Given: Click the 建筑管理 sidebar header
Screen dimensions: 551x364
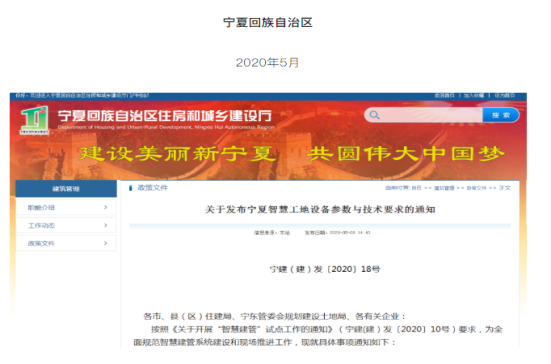Looking at the screenshot, I should [x=66, y=189].
